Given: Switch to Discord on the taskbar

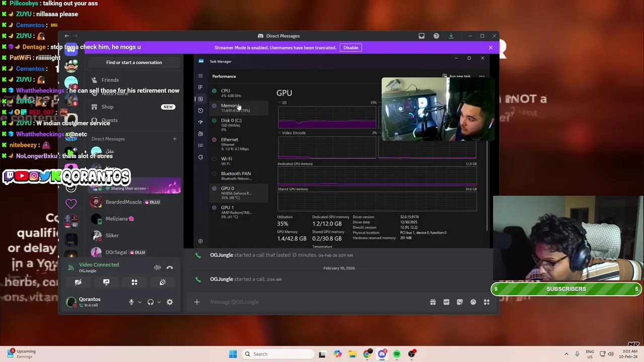Looking at the screenshot, I should coord(382,354).
